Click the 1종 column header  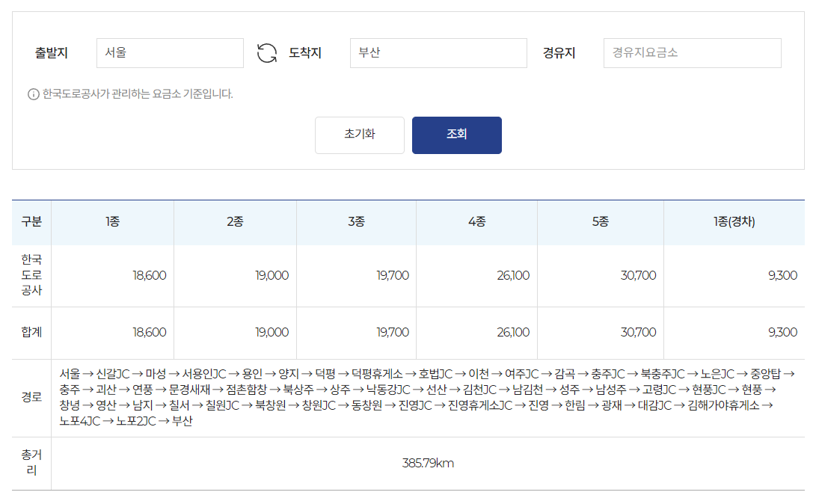tap(112, 221)
